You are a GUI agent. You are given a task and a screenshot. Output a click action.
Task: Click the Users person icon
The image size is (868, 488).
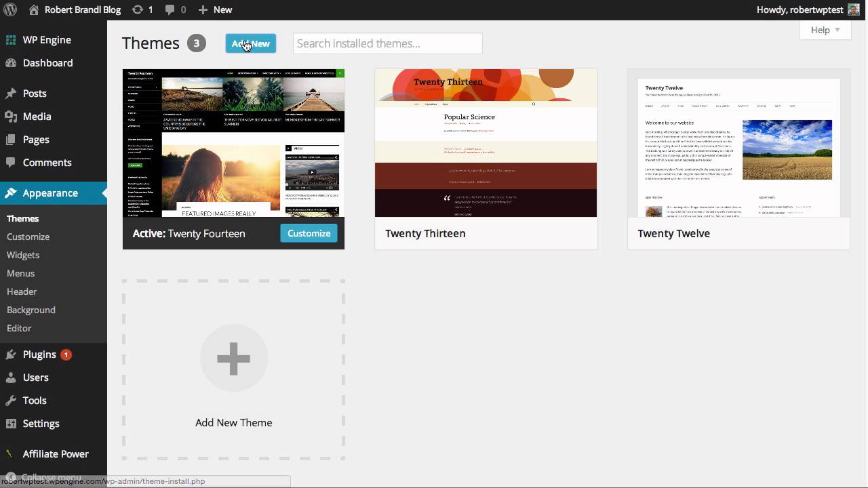[x=11, y=378]
